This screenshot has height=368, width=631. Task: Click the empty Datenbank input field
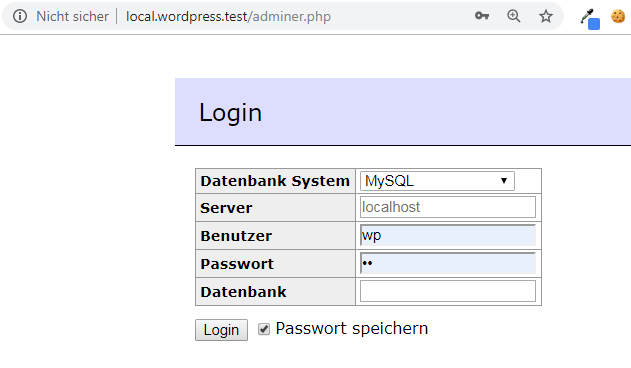[448, 291]
